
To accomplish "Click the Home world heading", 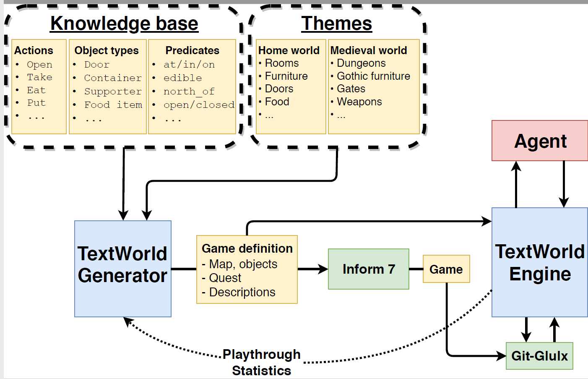I will (x=289, y=50).
